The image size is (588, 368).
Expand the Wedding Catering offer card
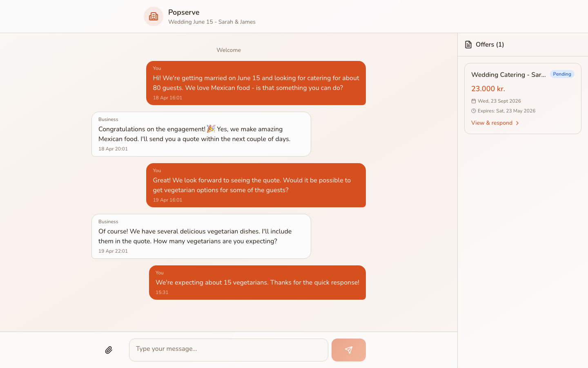coord(523,98)
